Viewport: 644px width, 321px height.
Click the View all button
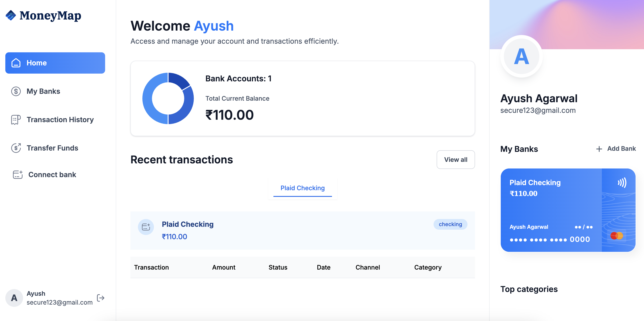point(456,159)
